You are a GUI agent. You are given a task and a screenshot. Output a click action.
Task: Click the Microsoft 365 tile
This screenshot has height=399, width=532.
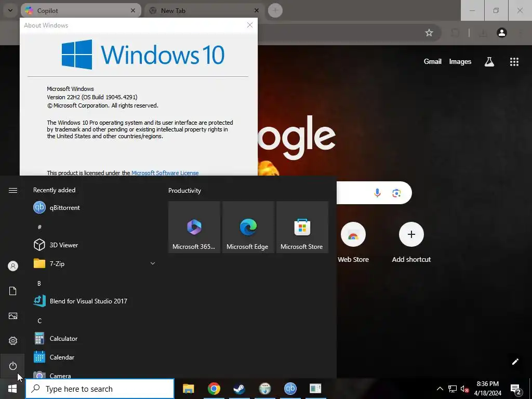click(194, 227)
